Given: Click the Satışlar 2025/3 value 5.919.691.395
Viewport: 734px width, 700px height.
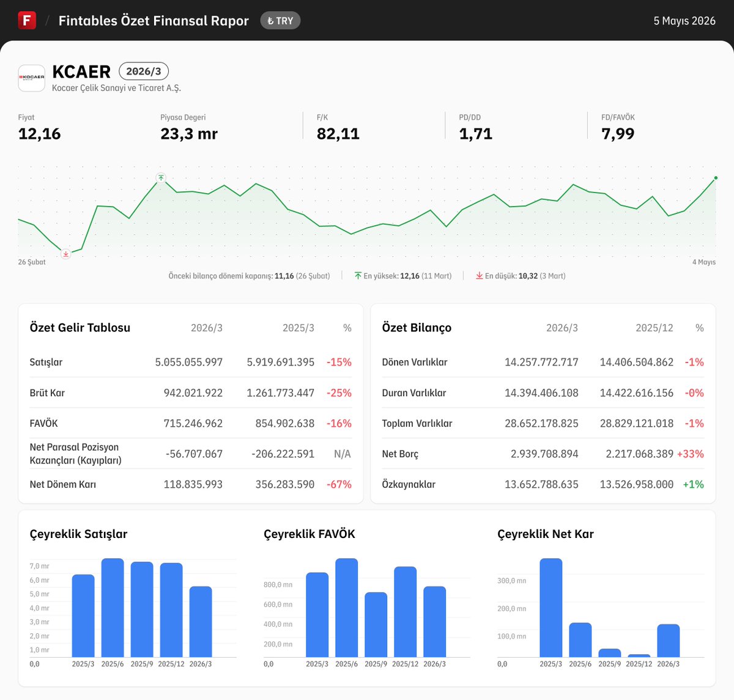Looking at the screenshot, I should [281, 363].
